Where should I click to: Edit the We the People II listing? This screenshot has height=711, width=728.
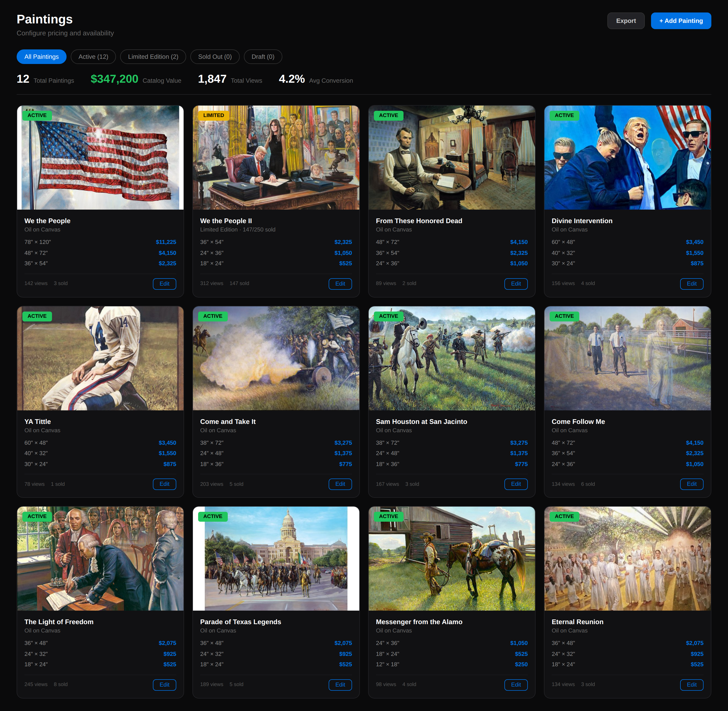point(340,284)
